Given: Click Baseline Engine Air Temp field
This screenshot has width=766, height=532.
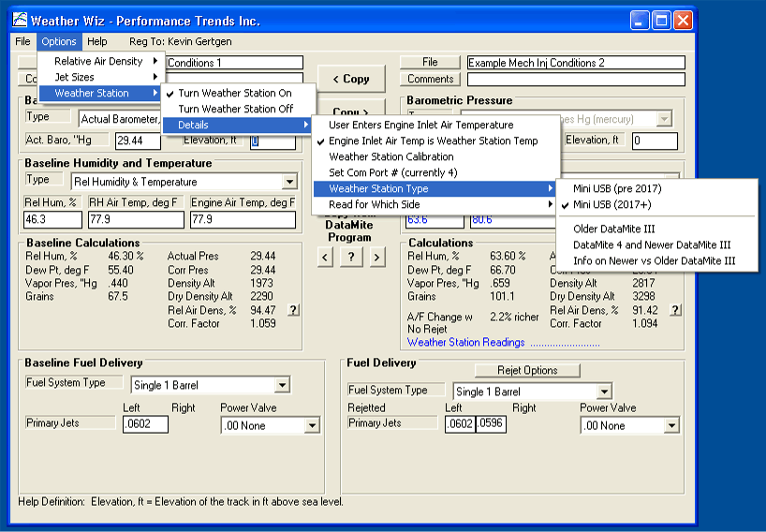Looking at the screenshot, I should [x=243, y=219].
